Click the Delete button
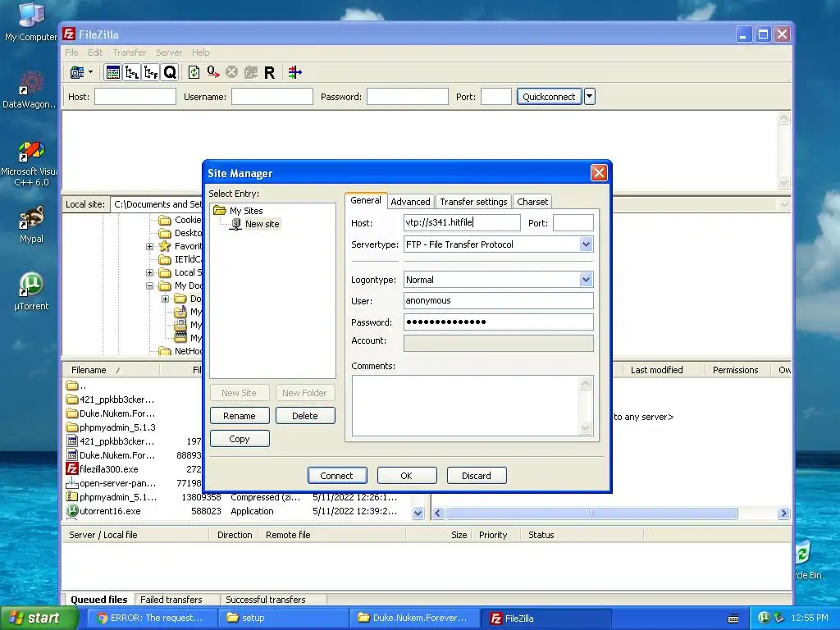This screenshot has width=840, height=630. click(305, 416)
